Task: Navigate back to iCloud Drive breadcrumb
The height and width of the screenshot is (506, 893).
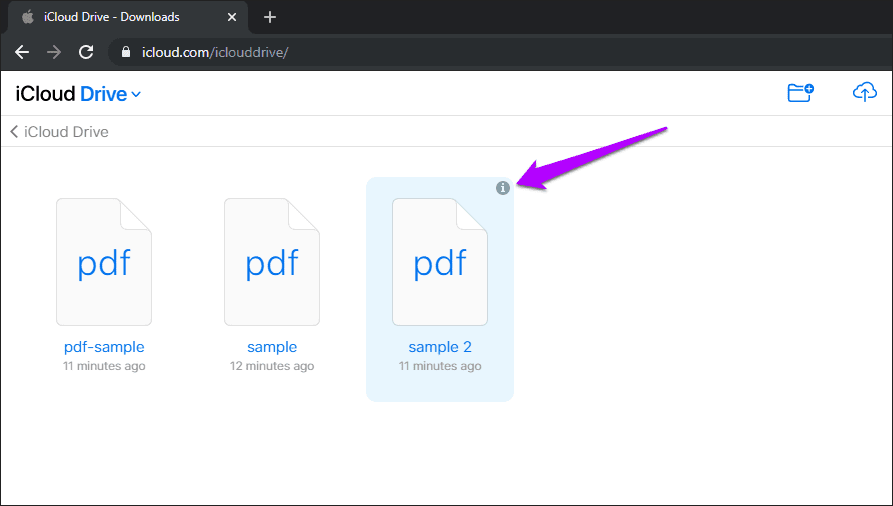Action: click(59, 132)
